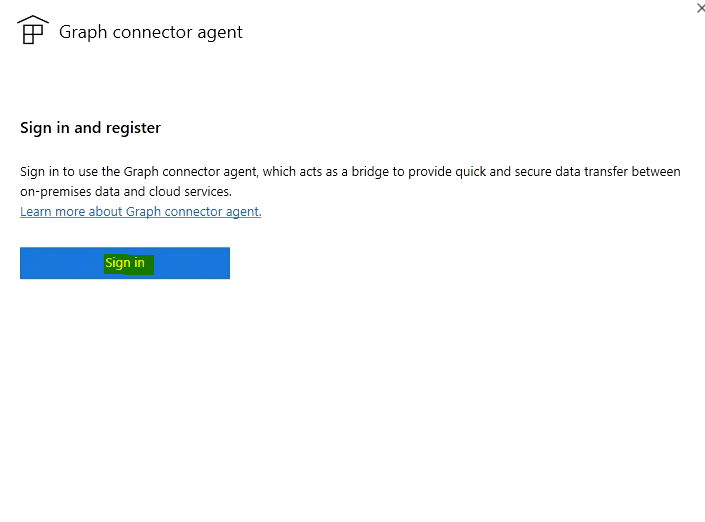This screenshot has height=522, width=705.
Task: Click the highlighted "Sign in" label text
Action: click(125, 263)
